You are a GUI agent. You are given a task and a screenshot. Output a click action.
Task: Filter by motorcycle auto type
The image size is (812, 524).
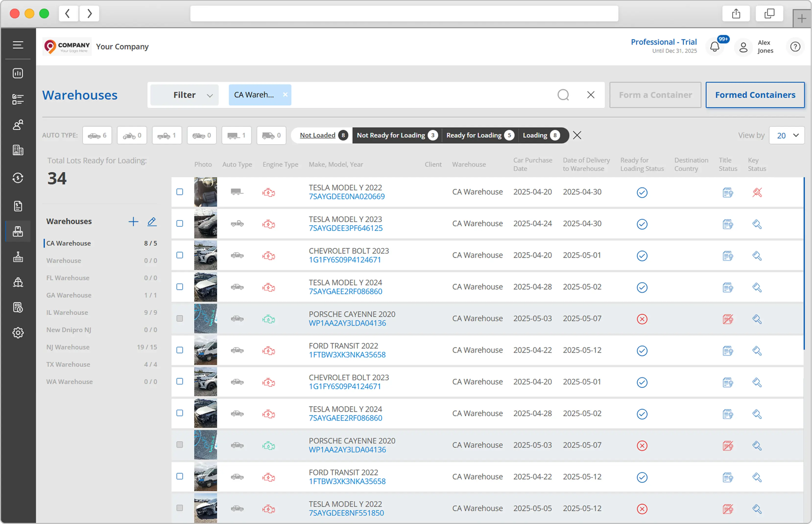[132, 135]
